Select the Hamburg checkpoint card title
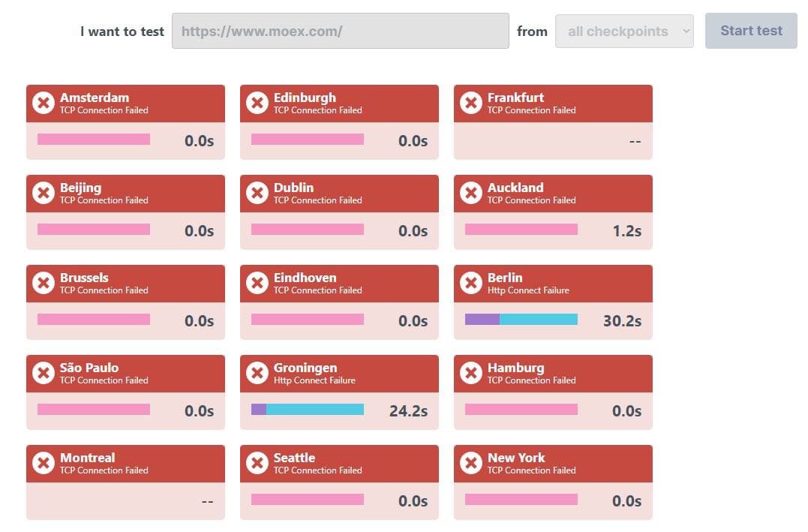Screen dimensions: 808x532 tap(516, 368)
